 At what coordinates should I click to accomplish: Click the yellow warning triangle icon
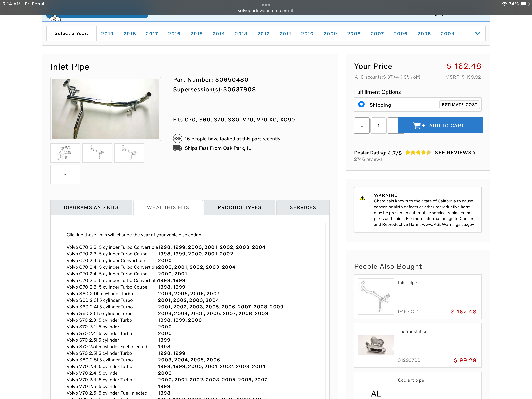tap(362, 198)
